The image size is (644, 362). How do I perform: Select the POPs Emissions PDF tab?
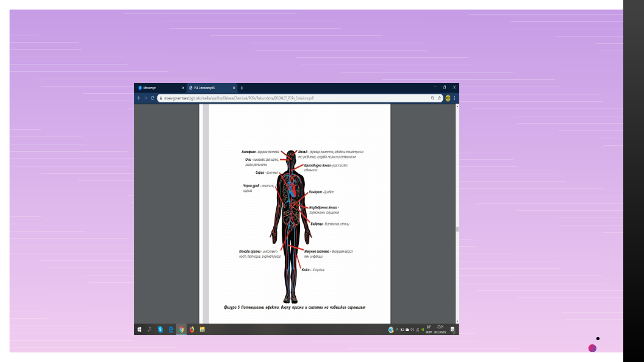pos(212,88)
